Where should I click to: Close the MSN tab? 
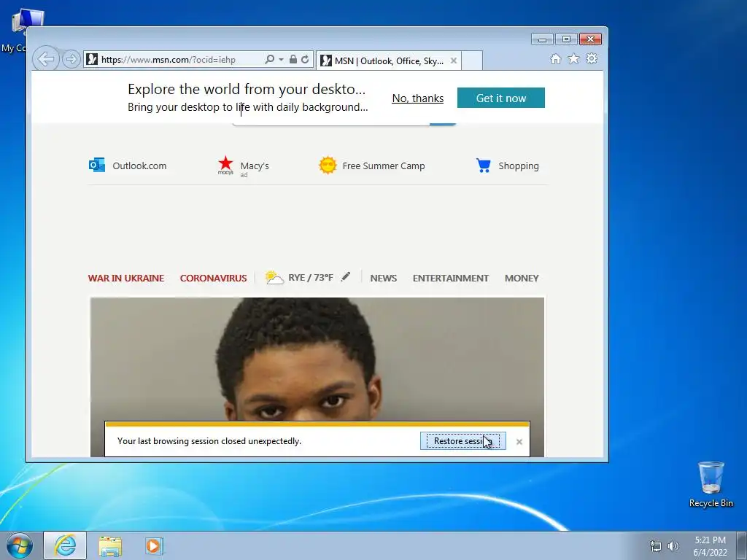[x=454, y=61]
